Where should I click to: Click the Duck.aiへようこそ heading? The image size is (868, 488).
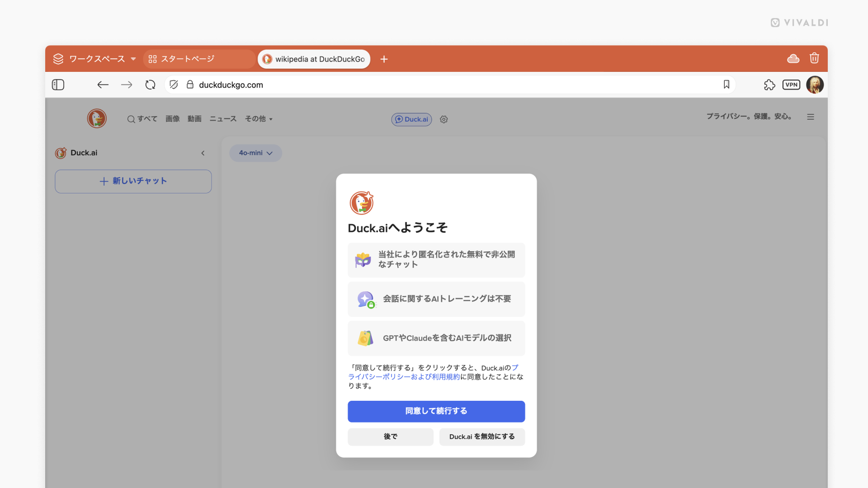coord(398,228)
